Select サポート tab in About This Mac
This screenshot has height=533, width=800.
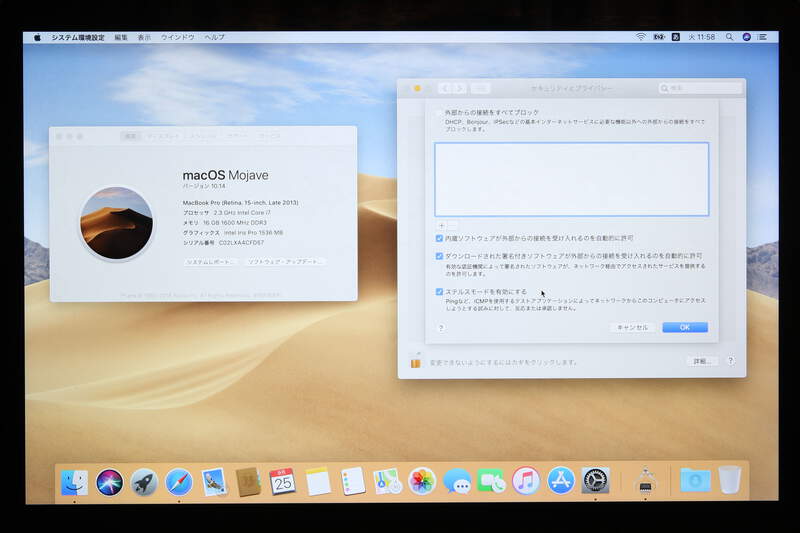(x=237, y=136)
